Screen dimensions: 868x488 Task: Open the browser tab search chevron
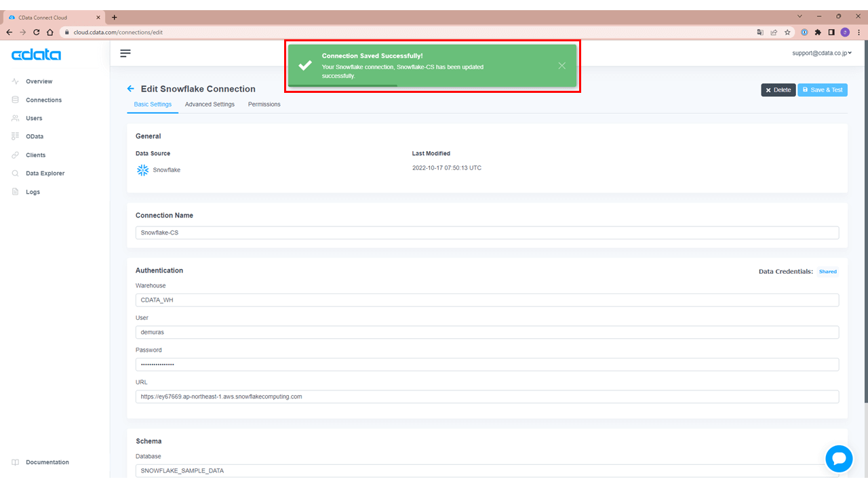800,16
